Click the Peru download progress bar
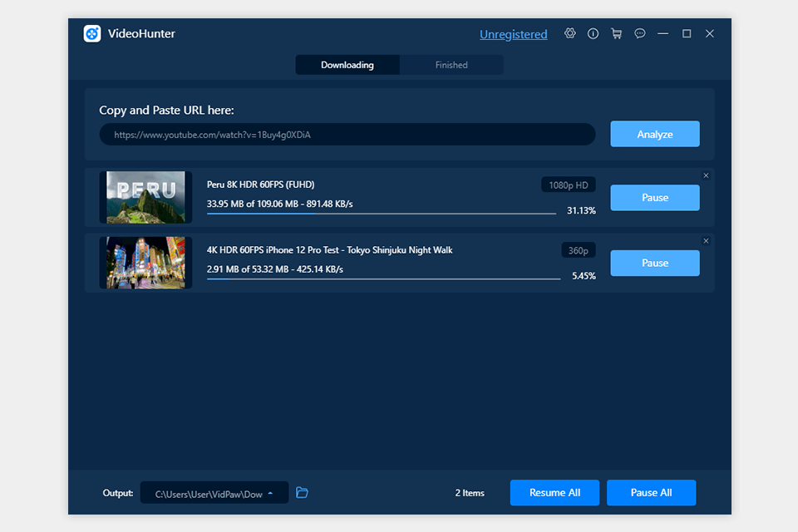The height and width of the screenshot is (532, 798). [x=381, y=214]
